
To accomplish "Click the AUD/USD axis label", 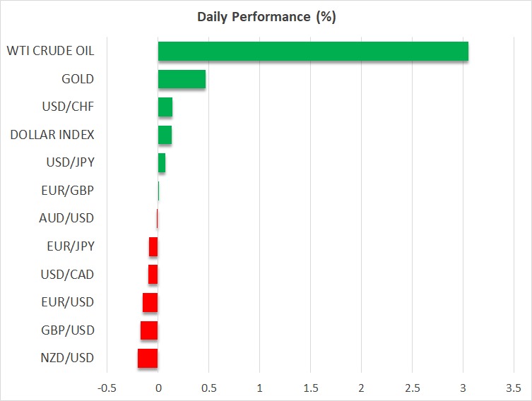I will [66, 218].
